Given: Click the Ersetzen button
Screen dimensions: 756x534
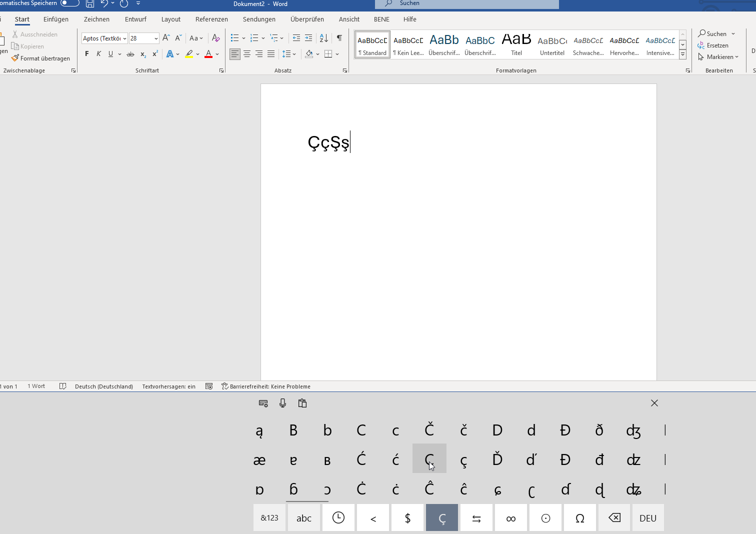Looking at the screenshot, I should tap(713, 45).
